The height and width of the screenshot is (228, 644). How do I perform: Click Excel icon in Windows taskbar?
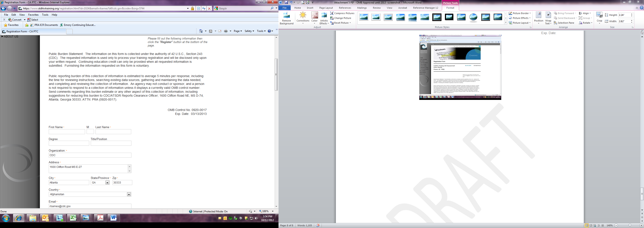pos(73,218)
